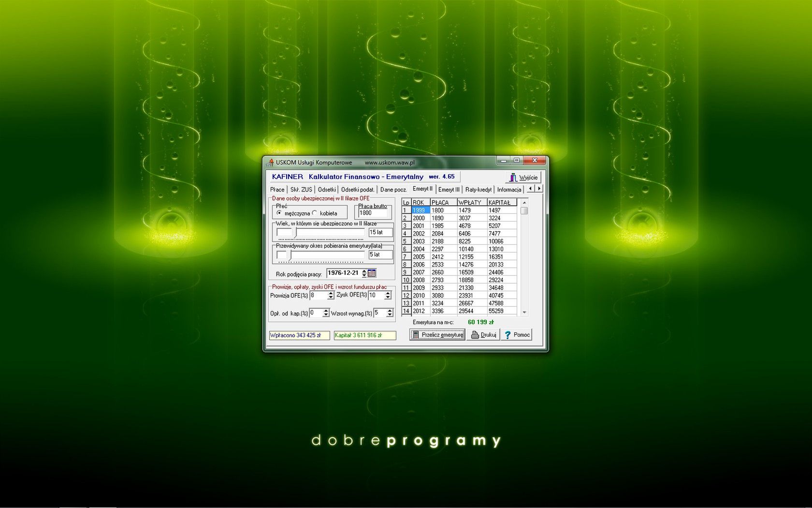This screenshot has width=812, height=508.
Task: Click the left tab-scroll arrow
Action: pos(531,188)
